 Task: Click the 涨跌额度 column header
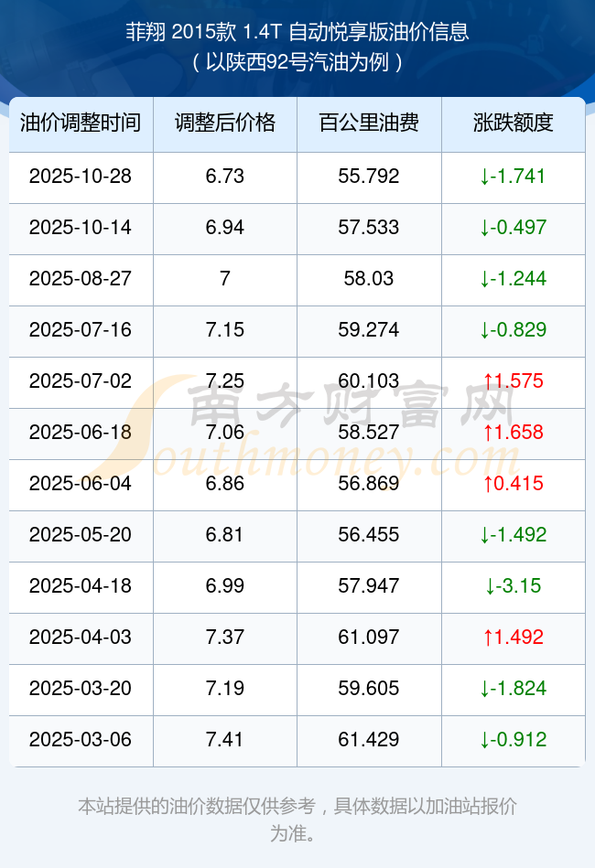(x=513, y=123)
